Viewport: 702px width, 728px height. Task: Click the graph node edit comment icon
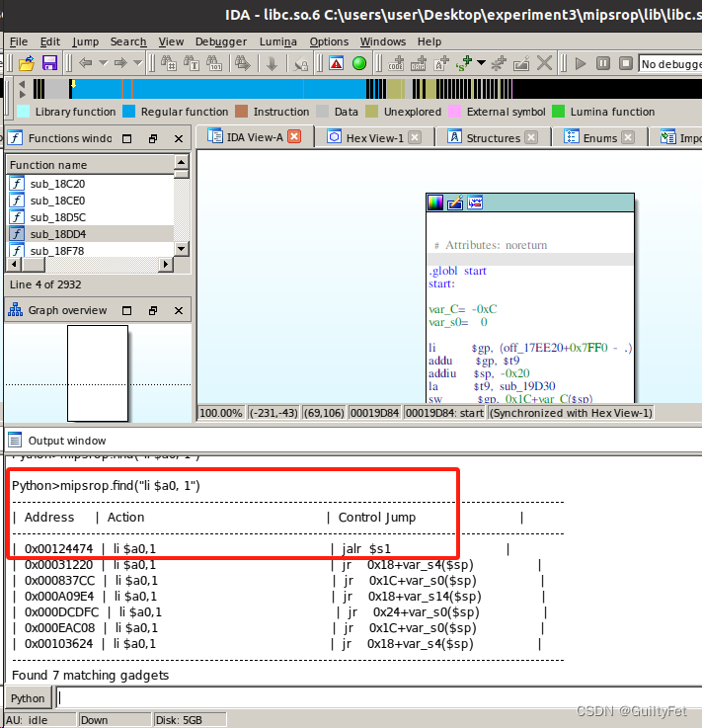tap(455, 202)
